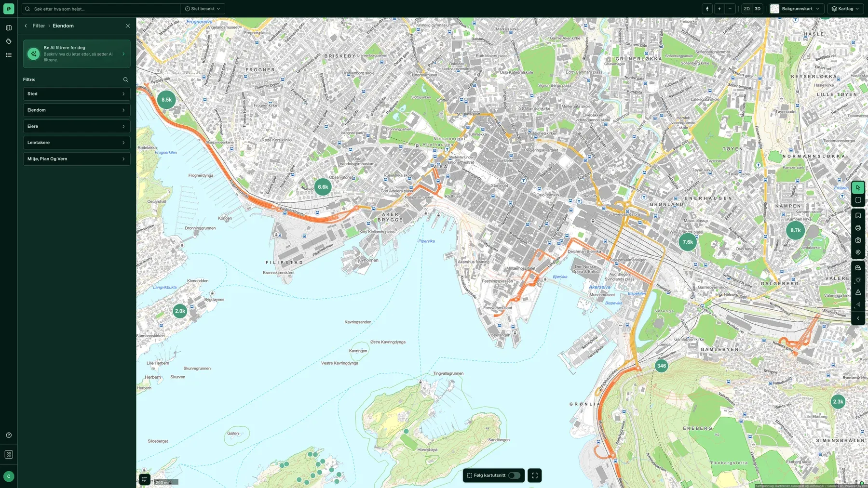Expand the Sted filter category
The image size is (868, 488).
pos(77,94)
